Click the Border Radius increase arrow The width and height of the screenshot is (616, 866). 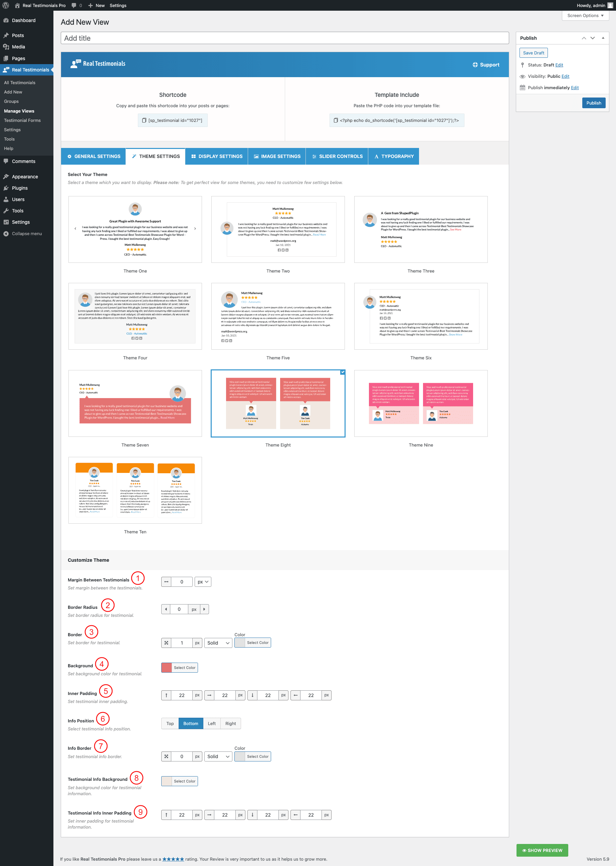pos(204,609)
